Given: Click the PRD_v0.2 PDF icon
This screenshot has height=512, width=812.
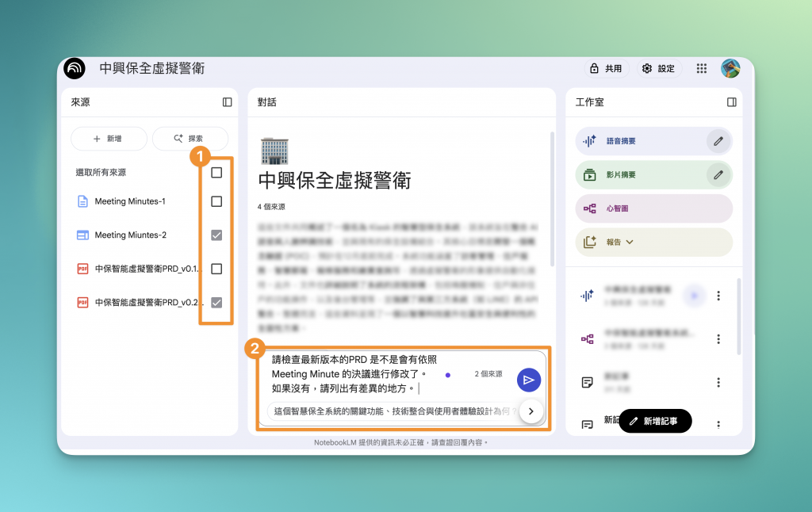Looking at the screenshot, I should tap(82, 302).
